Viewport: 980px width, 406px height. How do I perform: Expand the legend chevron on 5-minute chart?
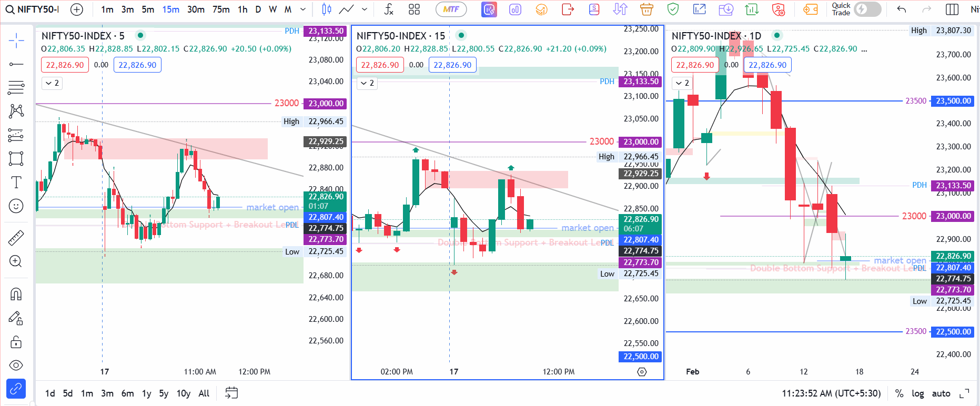52,83
